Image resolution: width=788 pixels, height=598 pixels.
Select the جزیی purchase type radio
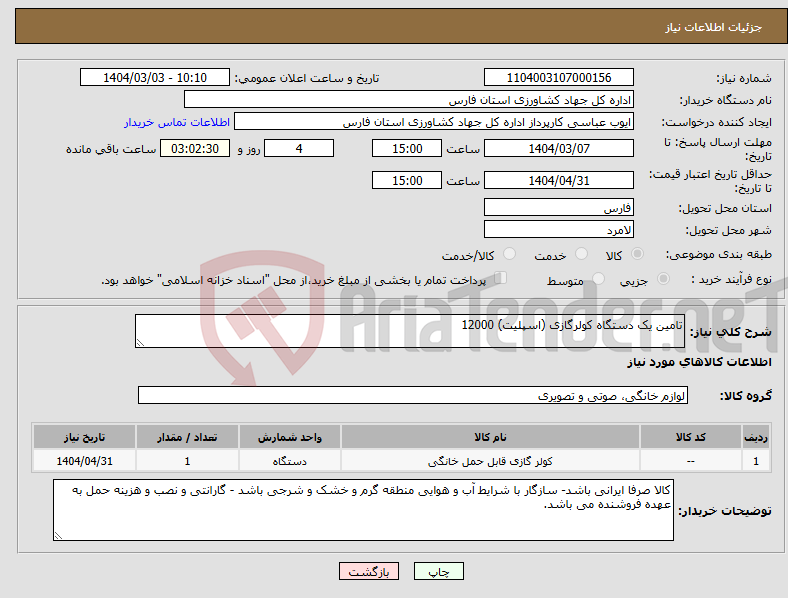(663, 279)
